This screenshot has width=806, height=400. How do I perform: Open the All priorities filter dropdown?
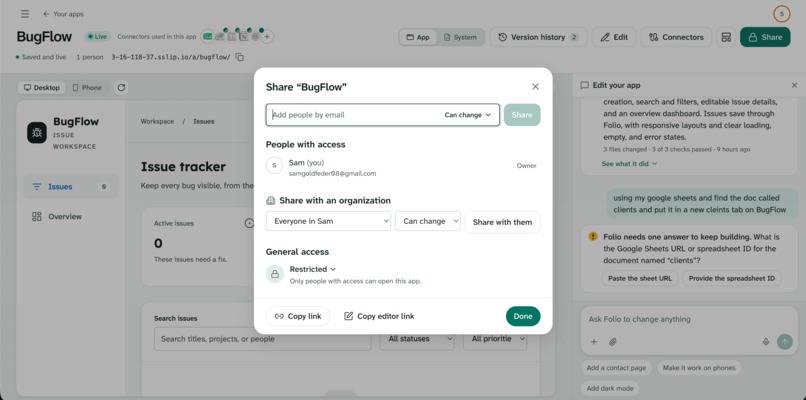click(x=494, y=339)
